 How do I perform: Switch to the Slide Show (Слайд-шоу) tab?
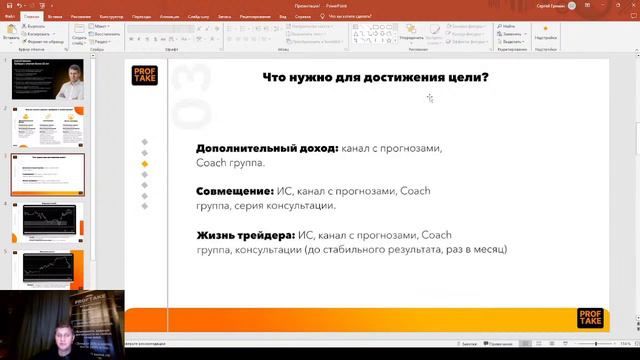pyautogui.click(x=198, y=17)
